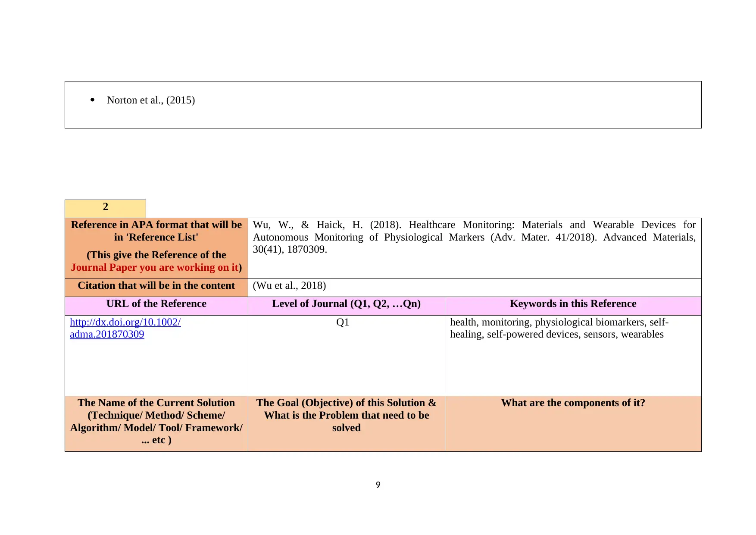Select the '(Wu et al., 2018)' citation
Image resolution: width=756 pixels, height=535 pixels.
pos(289,285)
